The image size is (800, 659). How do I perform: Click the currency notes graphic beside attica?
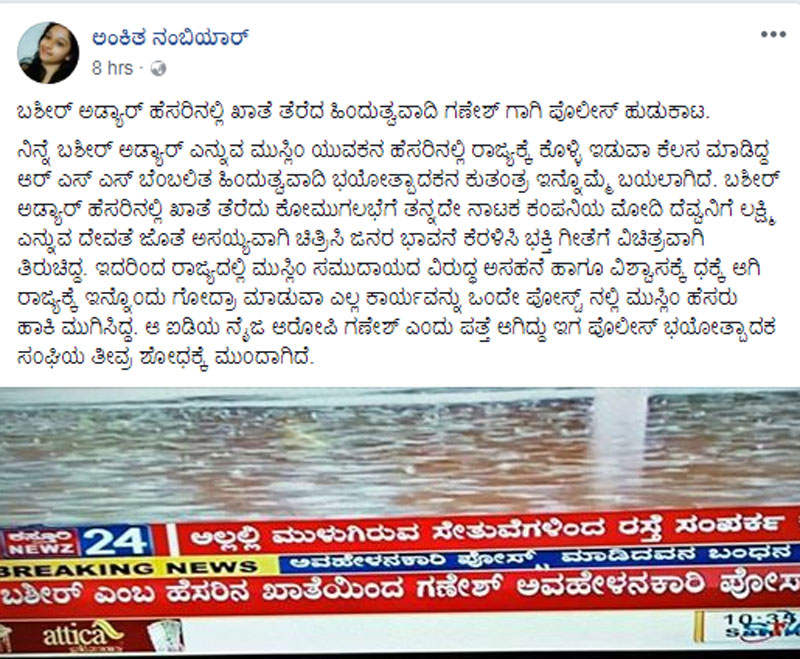(164, 635)
